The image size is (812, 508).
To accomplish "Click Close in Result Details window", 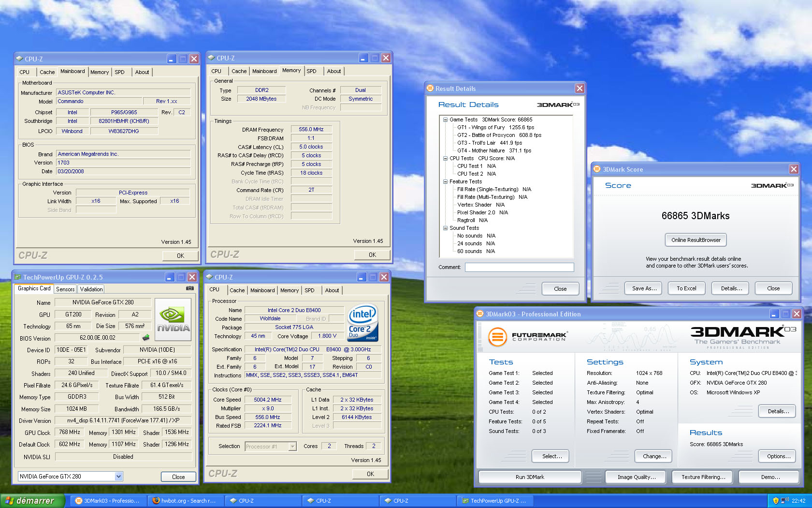I will (560, 289).
